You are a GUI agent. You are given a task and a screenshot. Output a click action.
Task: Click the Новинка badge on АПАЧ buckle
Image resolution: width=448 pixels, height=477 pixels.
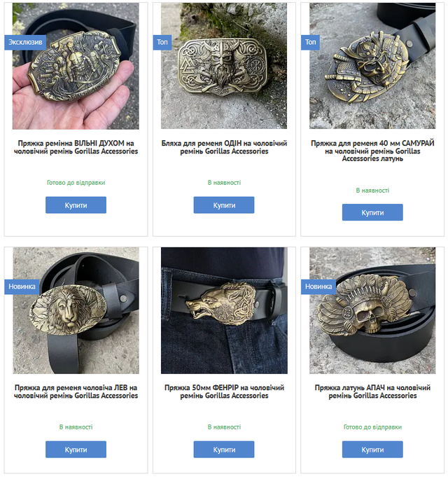(318, 286)
